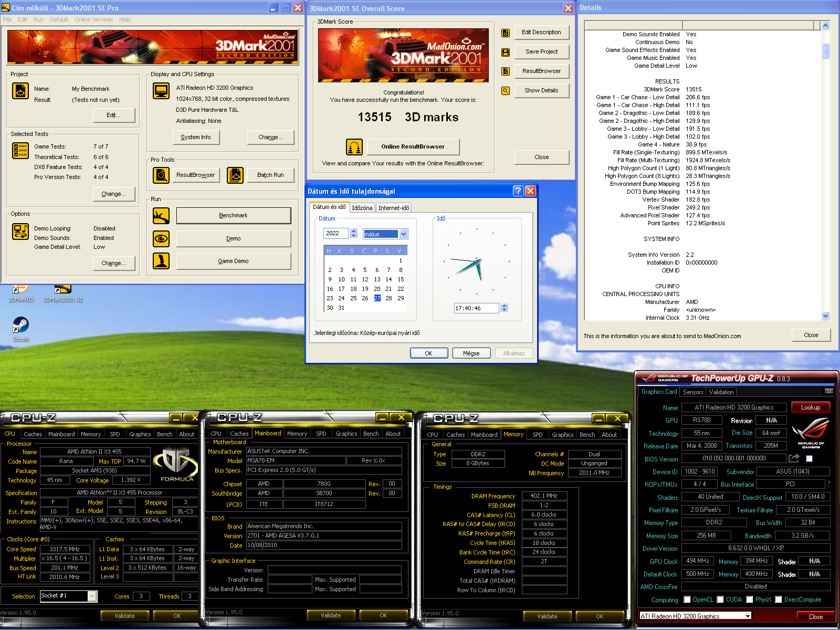840x630 pixels.
Task: Click the time input field 17:40:46
Action: pos(476,308)
